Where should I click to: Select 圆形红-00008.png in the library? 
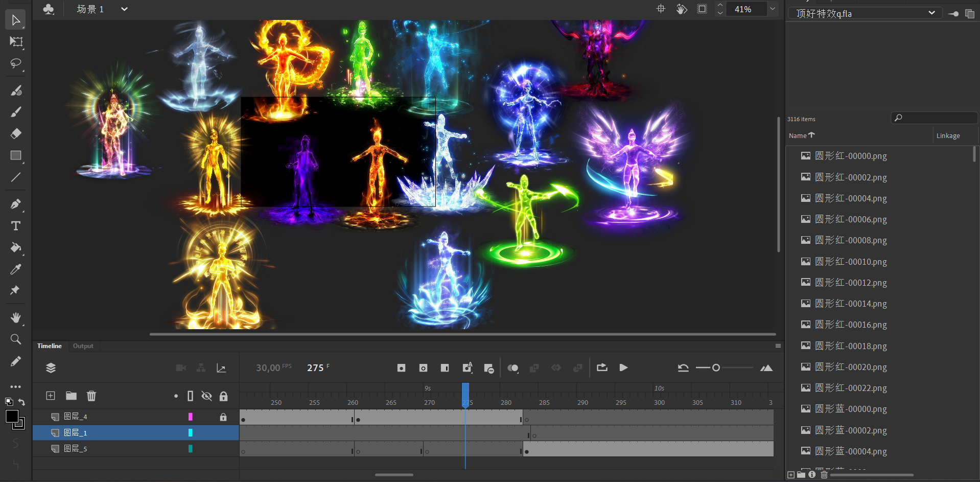pos(850,240)
